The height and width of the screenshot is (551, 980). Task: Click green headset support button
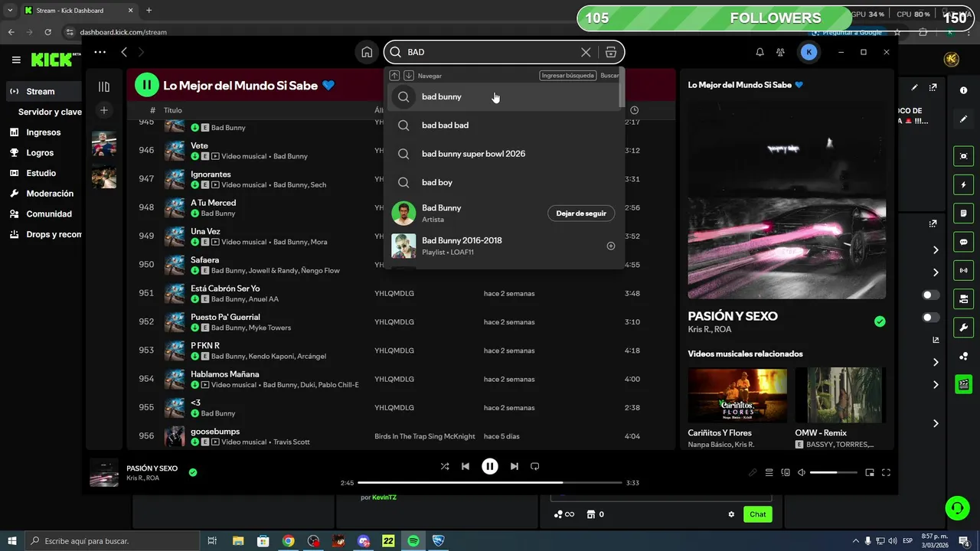[x=956, y=507]
